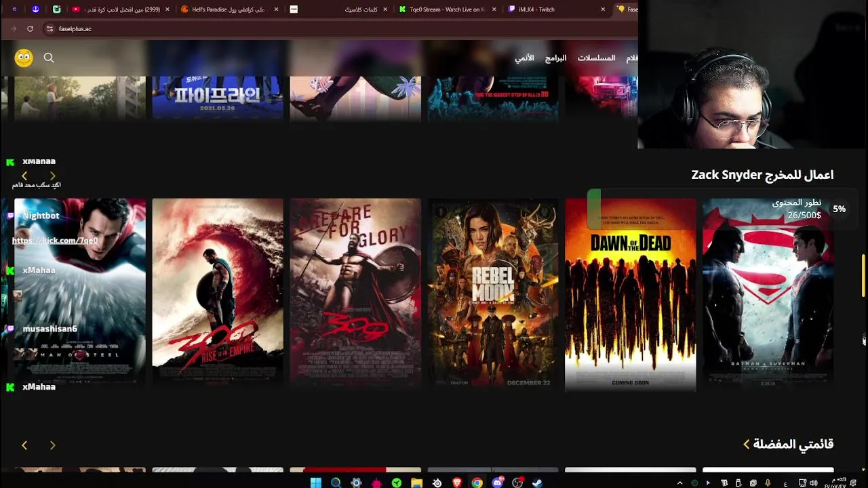Click the Zack Snyder section heading
868x488 pixels.
(x=762, y=175)
